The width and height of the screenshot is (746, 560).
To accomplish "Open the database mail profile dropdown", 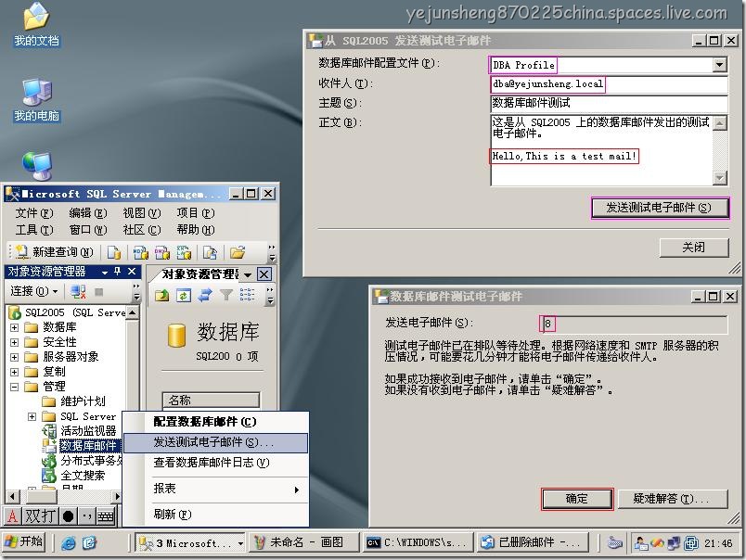I will [x=720, y=65].
